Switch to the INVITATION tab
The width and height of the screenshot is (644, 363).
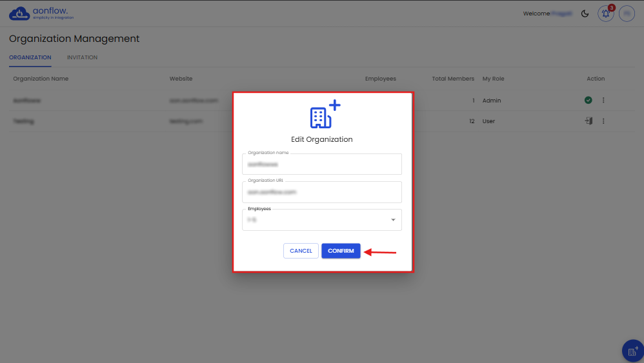(x=82, y=57)
